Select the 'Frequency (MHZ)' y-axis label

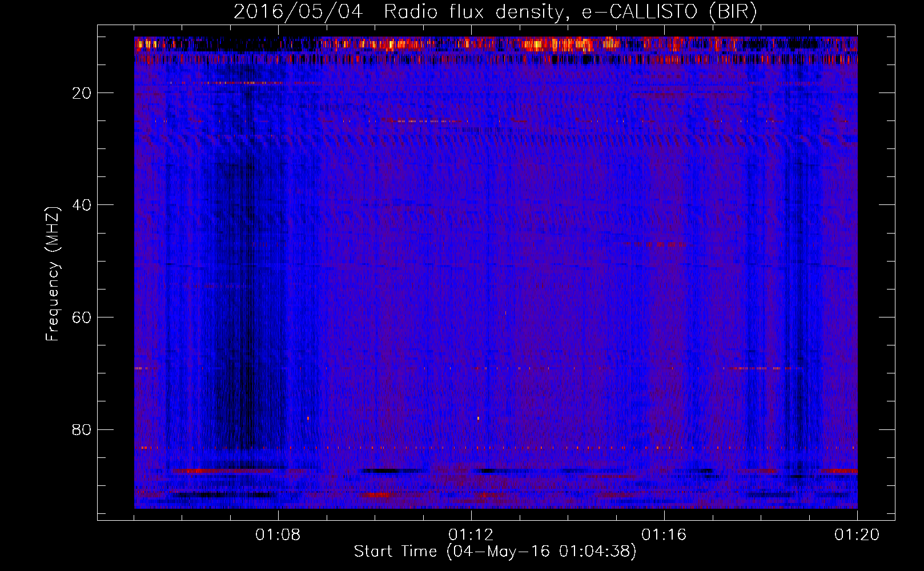pos(53,274)
